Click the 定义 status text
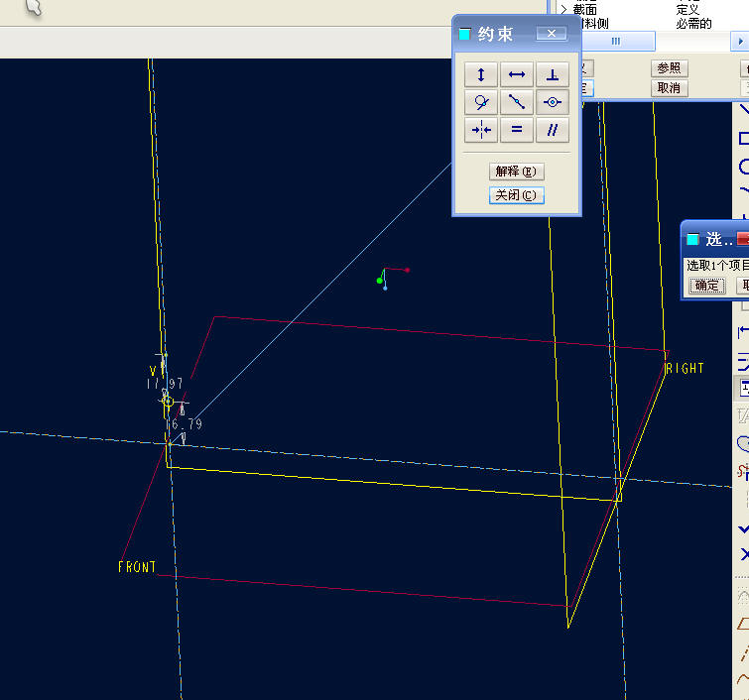The height and width of the screenshot is (700, 749). coord(687,10)
